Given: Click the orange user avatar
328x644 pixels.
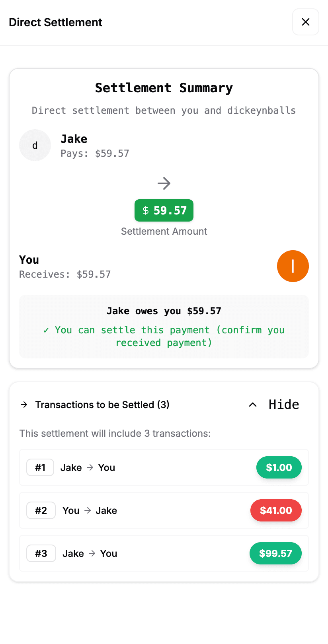Looking at the screenshot, I should [293, 266].
